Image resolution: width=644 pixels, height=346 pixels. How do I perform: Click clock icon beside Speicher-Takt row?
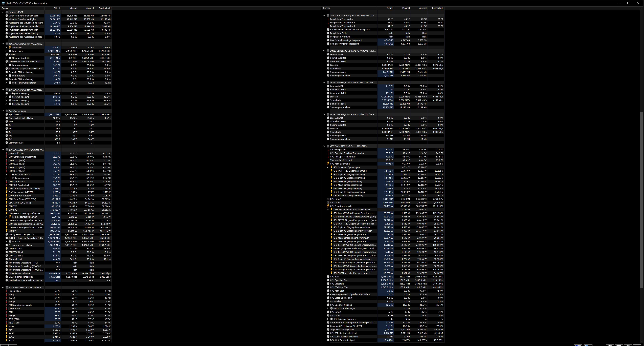[7, 115]
